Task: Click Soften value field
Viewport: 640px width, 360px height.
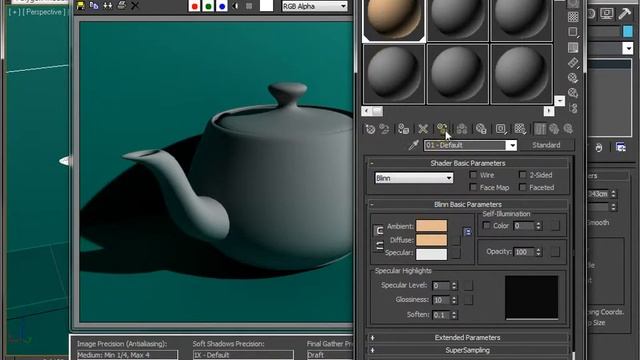Action: click(441, 315)
